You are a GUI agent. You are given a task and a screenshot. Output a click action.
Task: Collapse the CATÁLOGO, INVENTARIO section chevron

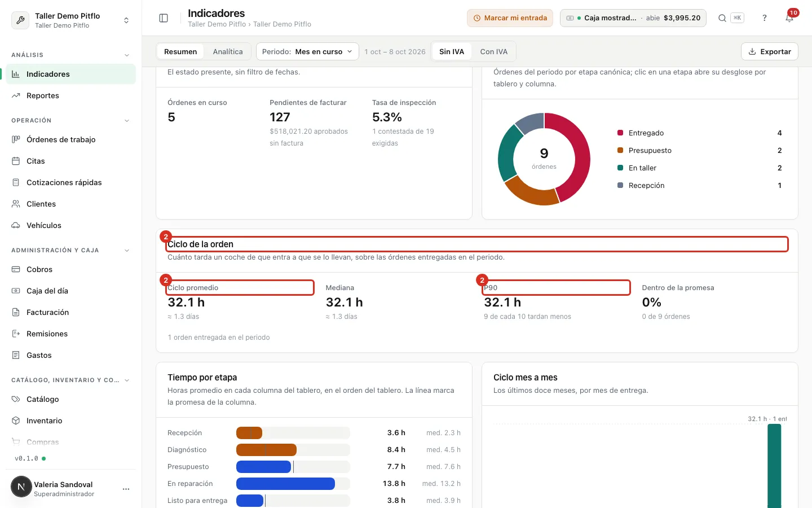pyautogui.click(x=127, y=380)
